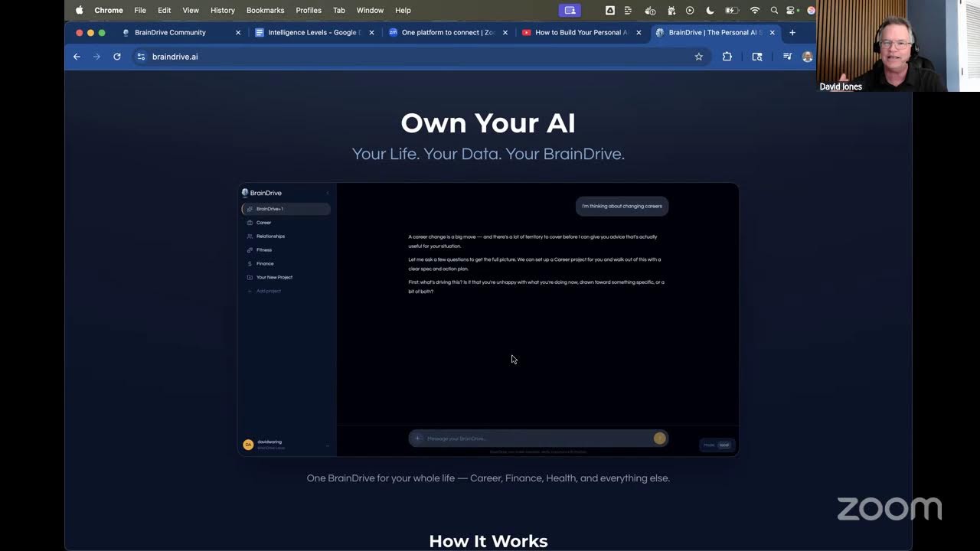Image resolution: width=980 pixels, height=551 pixels.
Task: Click the crescent moon Focus icon
Action: pyautogui.click(x=710, y=10)
